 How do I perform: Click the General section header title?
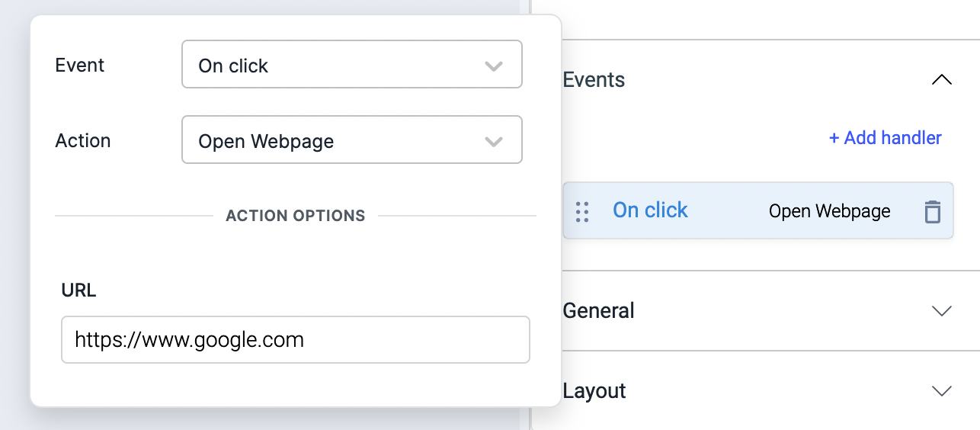(x=598, y=311)
